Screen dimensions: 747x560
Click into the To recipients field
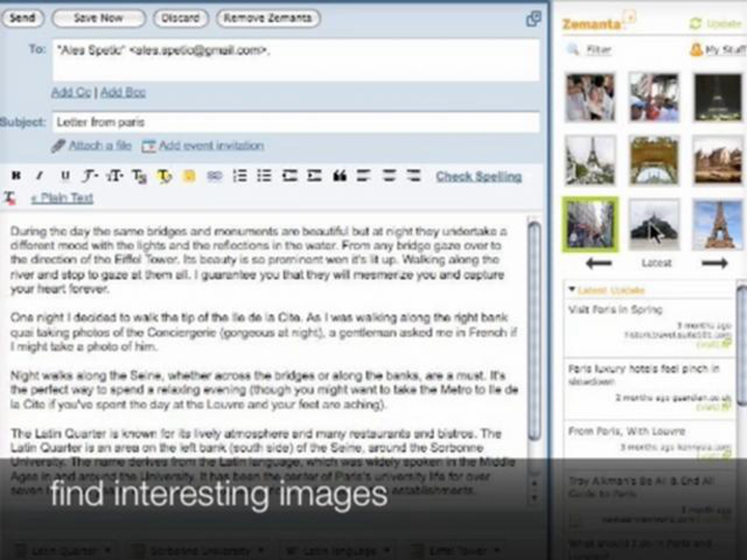click(296, 60)
